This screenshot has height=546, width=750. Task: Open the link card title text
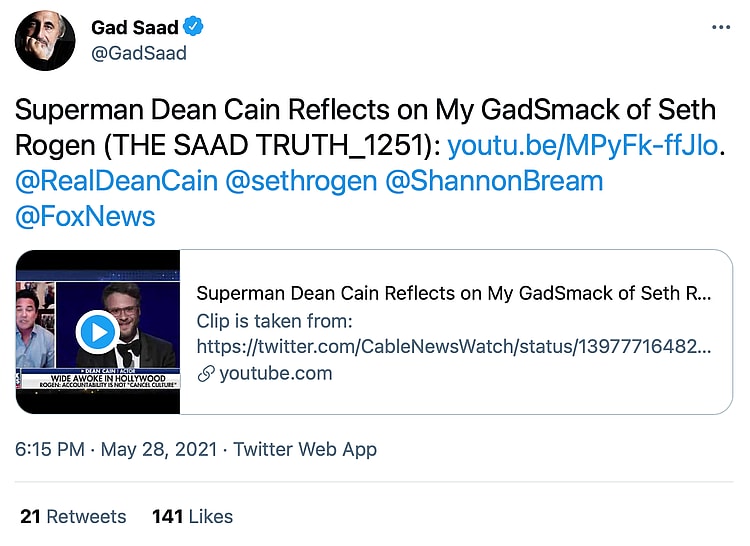[x=453, y=293]
